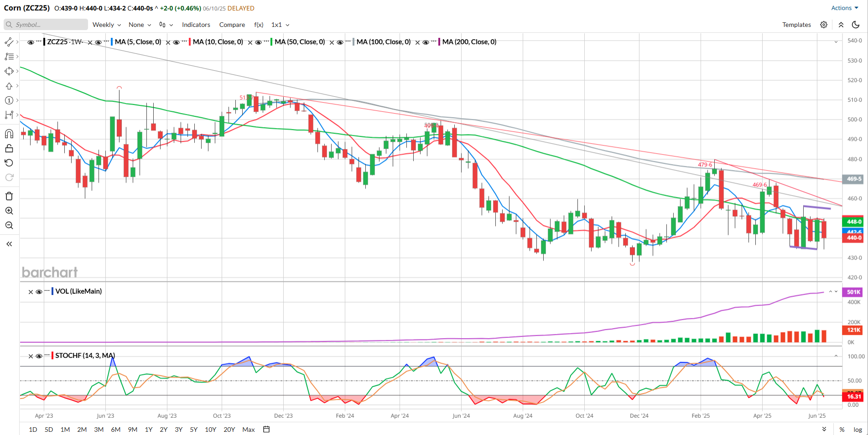The image size is (868, 435).
Task: Open chart settings gear icon
Action: [x=824, y=25]
